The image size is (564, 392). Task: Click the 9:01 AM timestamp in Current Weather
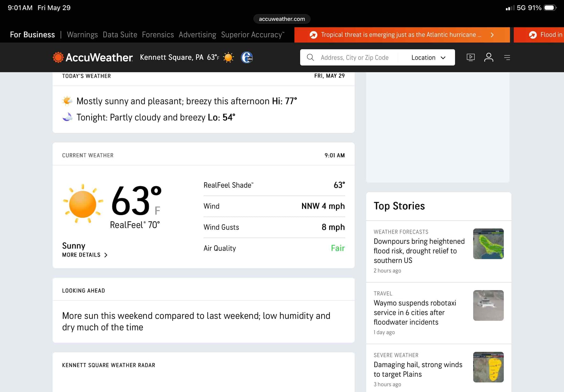(335, 155)
